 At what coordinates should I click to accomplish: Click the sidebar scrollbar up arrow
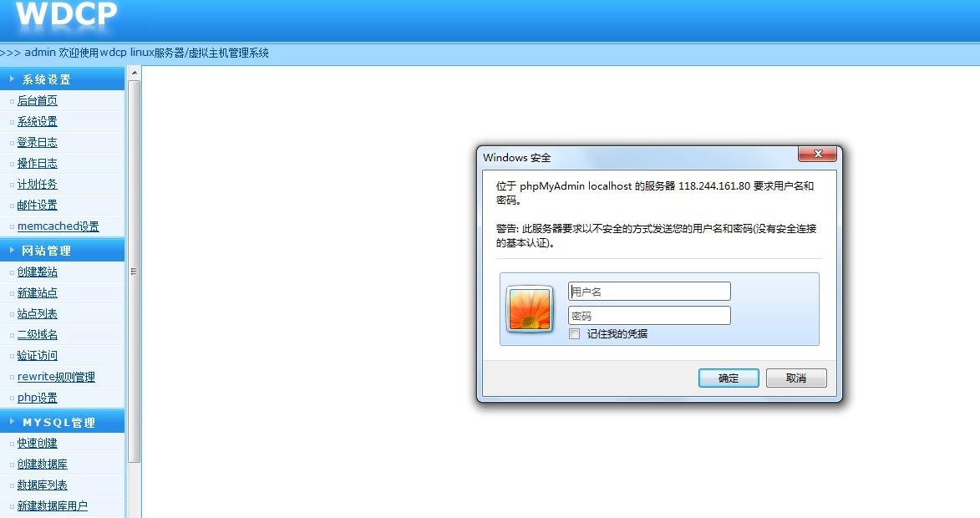(134, 74)
